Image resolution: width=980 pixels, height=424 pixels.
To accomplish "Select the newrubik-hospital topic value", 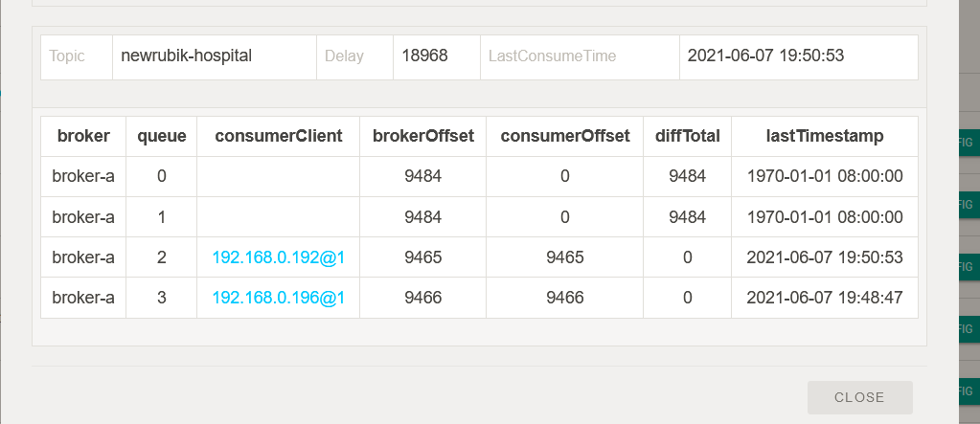I will (x=186, y=56).
